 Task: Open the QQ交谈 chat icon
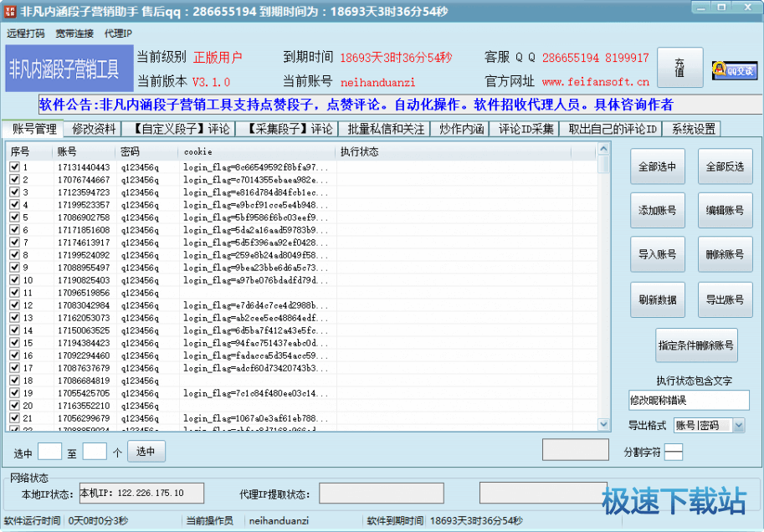tap(735, 70)
